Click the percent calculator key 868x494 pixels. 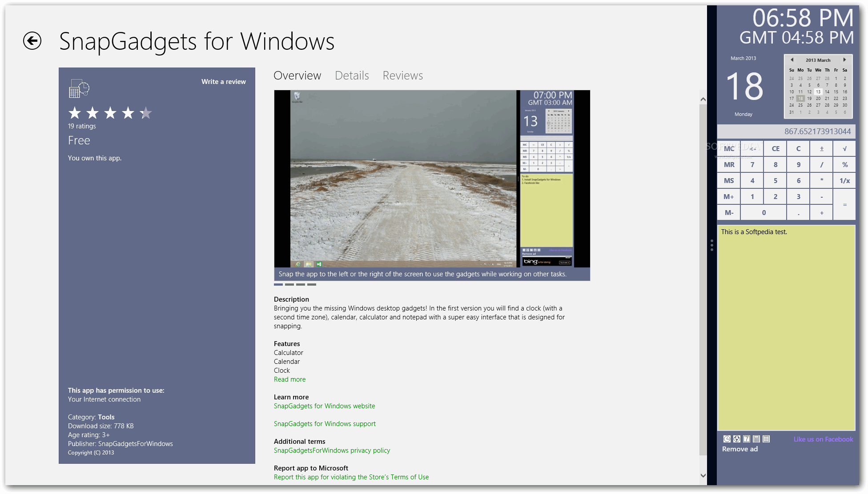[x=844, y=165]
